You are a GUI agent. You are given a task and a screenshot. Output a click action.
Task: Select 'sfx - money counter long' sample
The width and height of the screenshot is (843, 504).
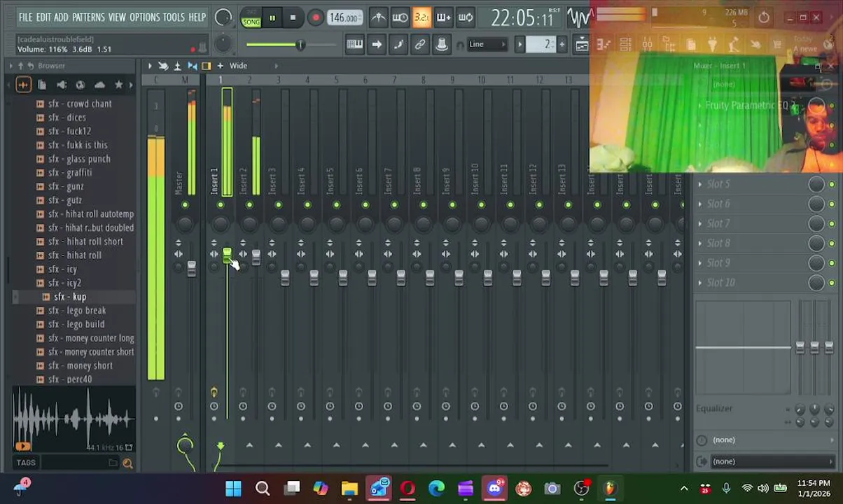[x=91, y=338]
